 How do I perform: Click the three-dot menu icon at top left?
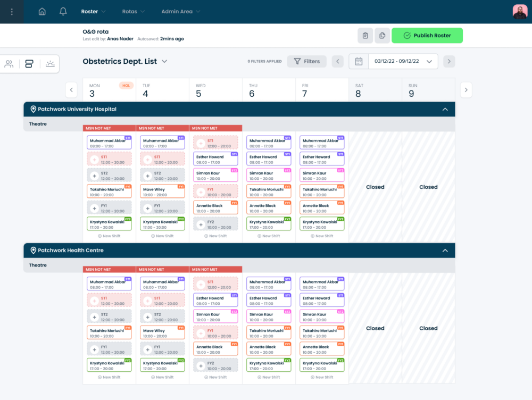click(12, 12)
